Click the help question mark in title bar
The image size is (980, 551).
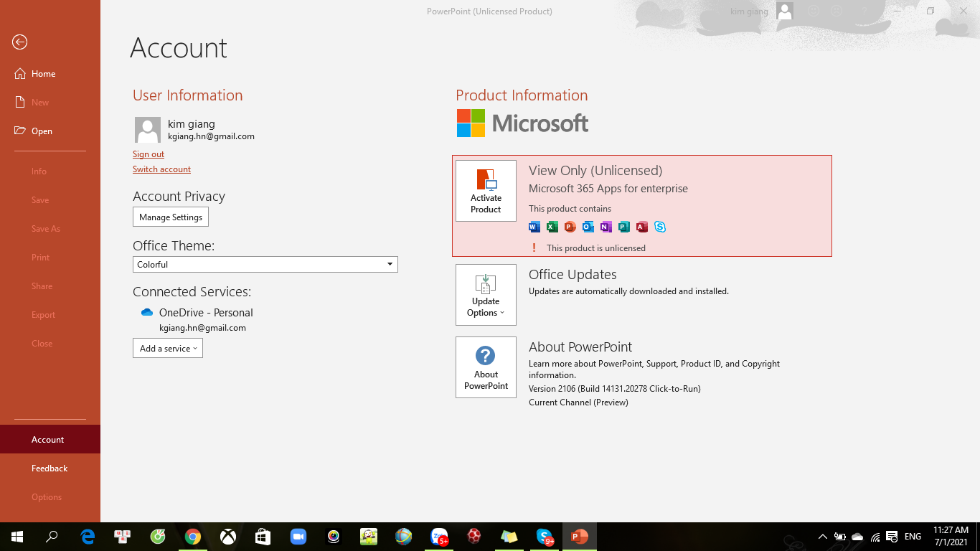[x=864, y=11]
